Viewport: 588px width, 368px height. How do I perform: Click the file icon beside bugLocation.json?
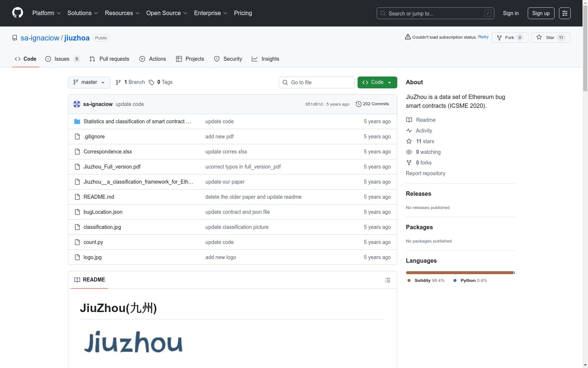(77, 212)
